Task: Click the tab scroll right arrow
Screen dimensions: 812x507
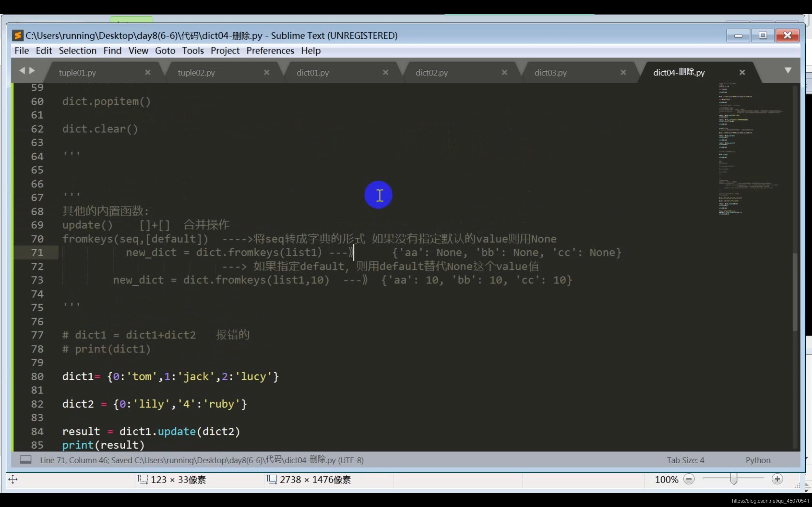Action: [32, 70]
